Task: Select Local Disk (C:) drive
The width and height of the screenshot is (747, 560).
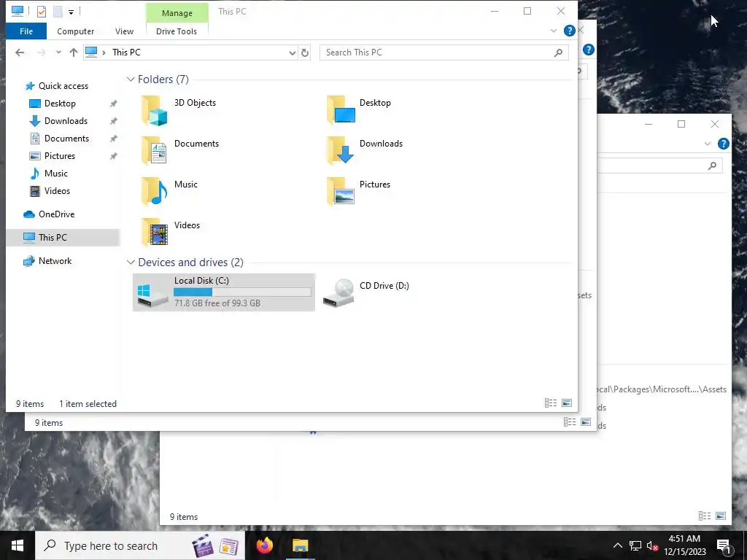Action: click(224, 292)
